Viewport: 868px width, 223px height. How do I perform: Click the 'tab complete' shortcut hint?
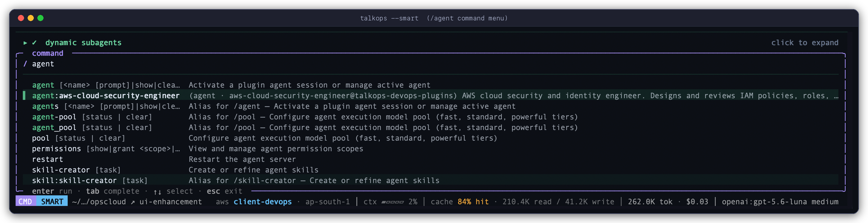112,191
